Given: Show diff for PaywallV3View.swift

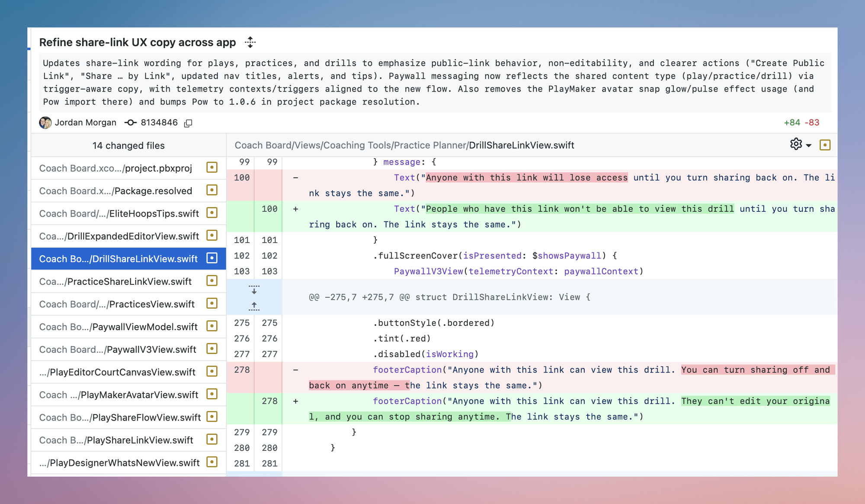Looking at the screenshot, I should point(128,349).
